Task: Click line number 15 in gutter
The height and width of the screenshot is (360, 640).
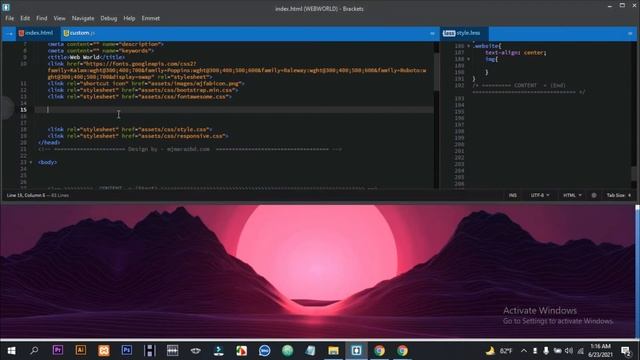Action: [24, 110]
